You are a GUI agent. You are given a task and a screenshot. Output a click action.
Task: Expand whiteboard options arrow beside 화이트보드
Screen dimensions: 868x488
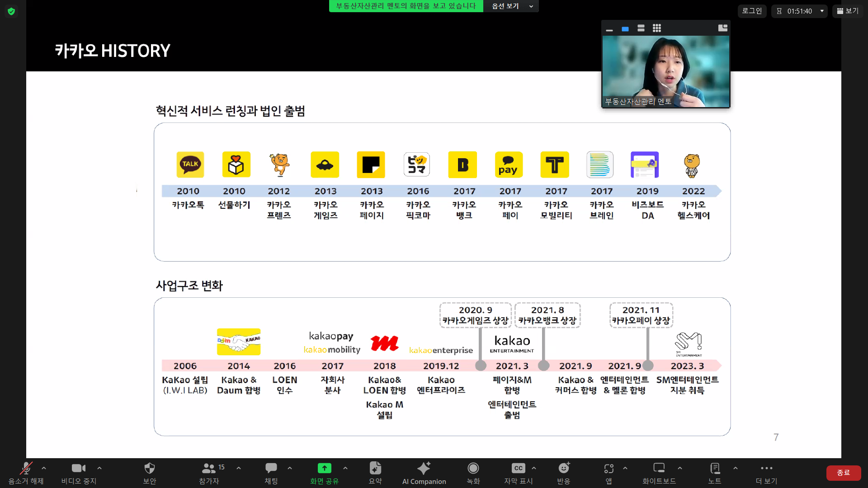[680, 468]
